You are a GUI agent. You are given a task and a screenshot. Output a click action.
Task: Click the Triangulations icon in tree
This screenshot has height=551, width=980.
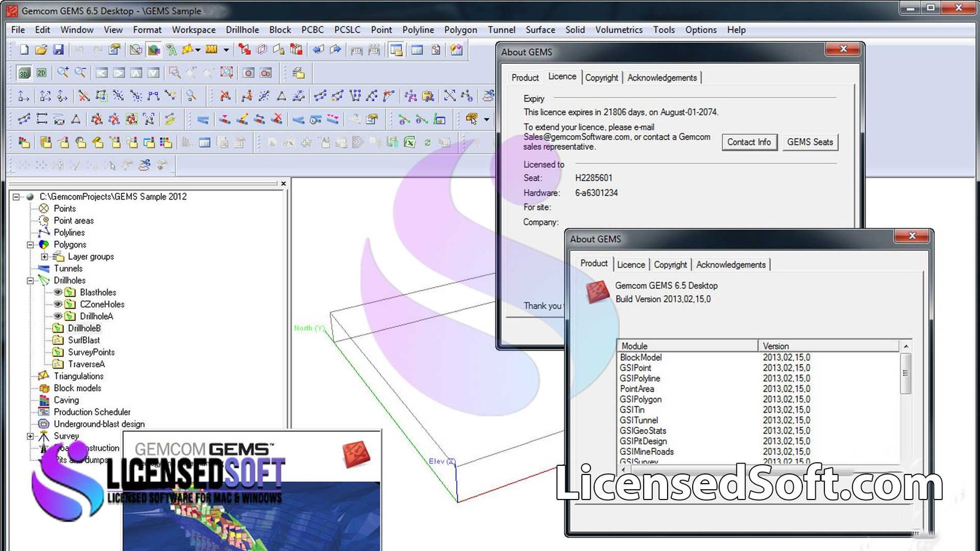pos(43,375)
